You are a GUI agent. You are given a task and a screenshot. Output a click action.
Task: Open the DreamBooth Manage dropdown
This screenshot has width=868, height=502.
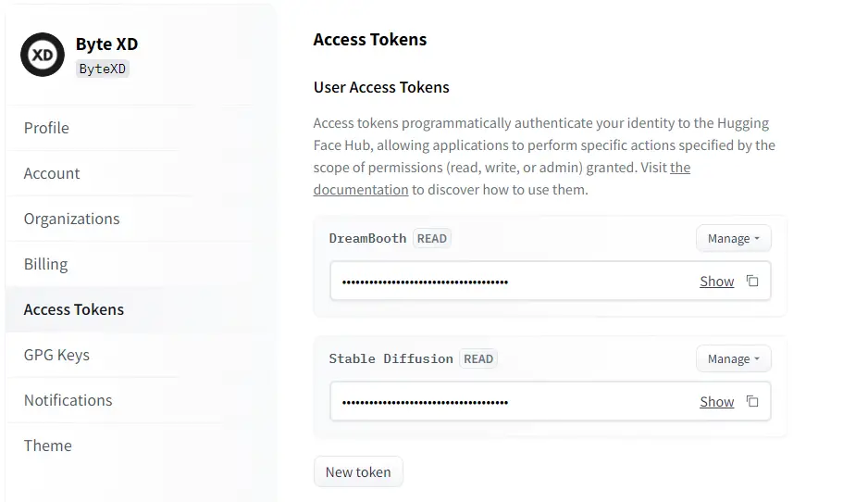pos(734,238)
